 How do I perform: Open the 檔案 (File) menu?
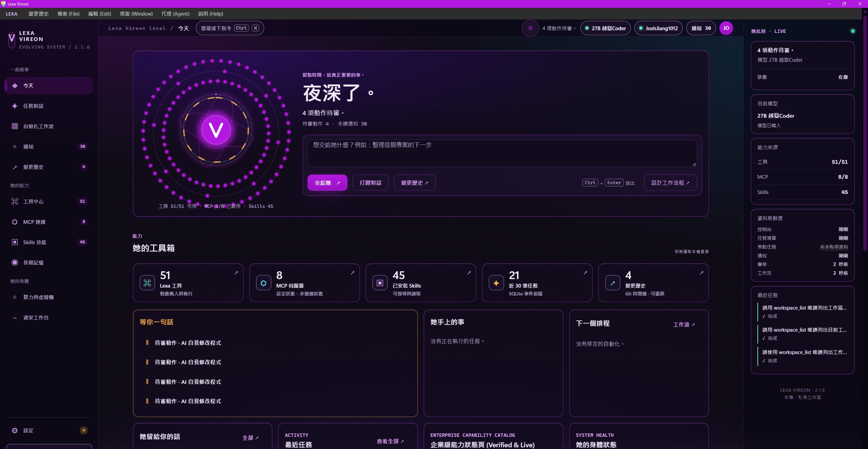click(68, 14)
